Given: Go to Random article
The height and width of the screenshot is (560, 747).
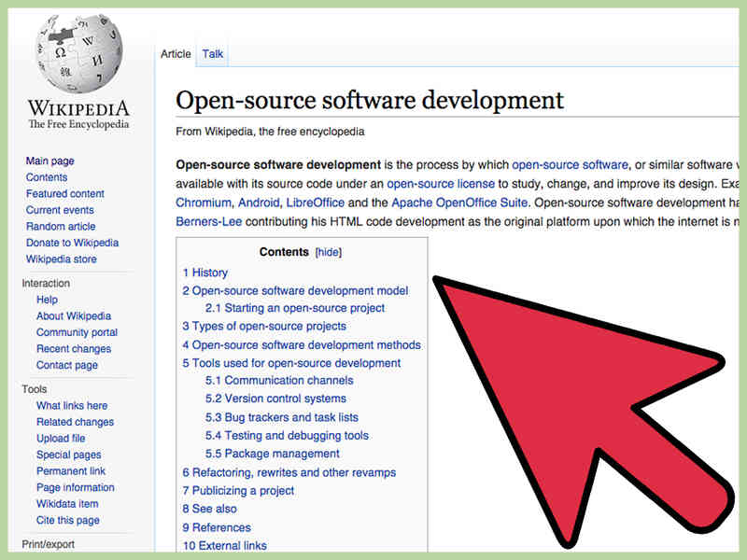Looking at the screenshot, I should [x=61, y=226].
